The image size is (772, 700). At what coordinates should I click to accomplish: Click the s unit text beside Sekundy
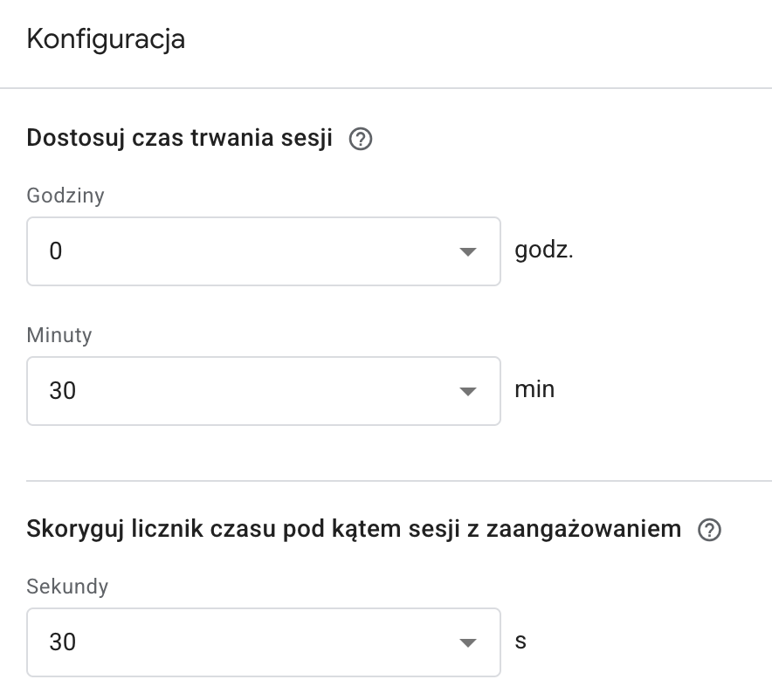point(520,642)
